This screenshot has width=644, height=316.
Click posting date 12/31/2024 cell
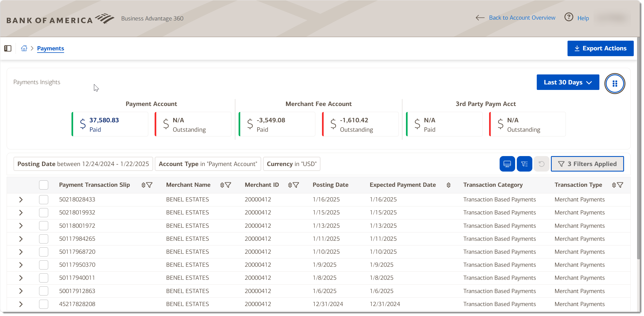[328, 304]
